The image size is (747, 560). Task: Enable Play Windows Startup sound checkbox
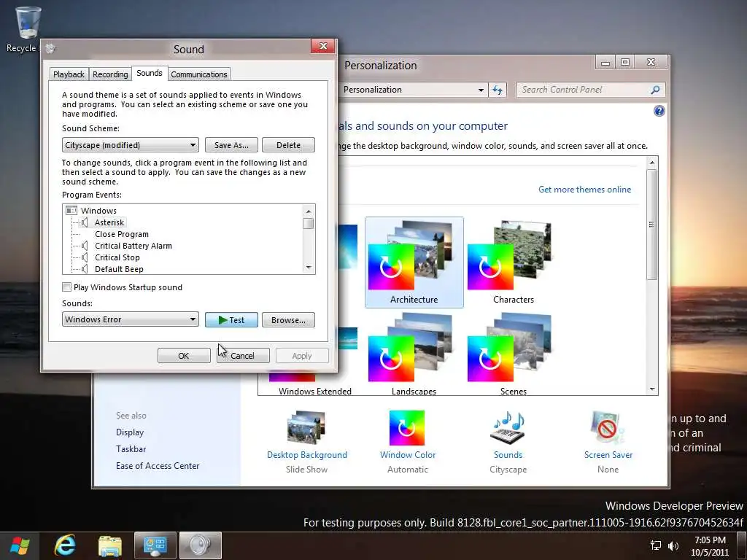[x=66, y=287]
